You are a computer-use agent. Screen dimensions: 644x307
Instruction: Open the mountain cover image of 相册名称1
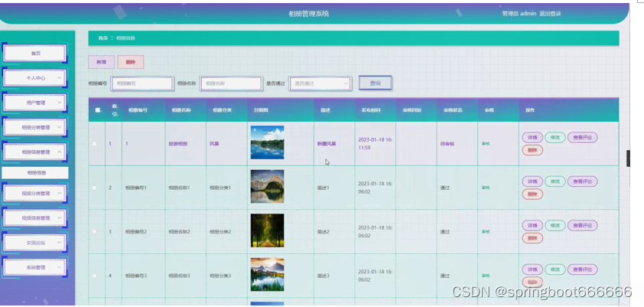tap(268, 187)
